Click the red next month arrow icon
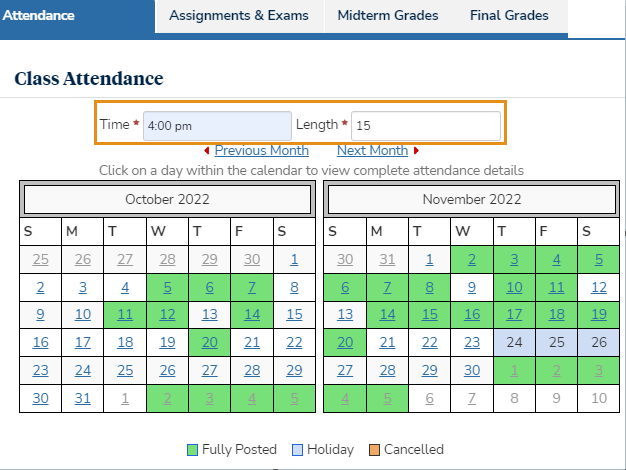This screenshot has width=626, height=470. tap(416, 151)
